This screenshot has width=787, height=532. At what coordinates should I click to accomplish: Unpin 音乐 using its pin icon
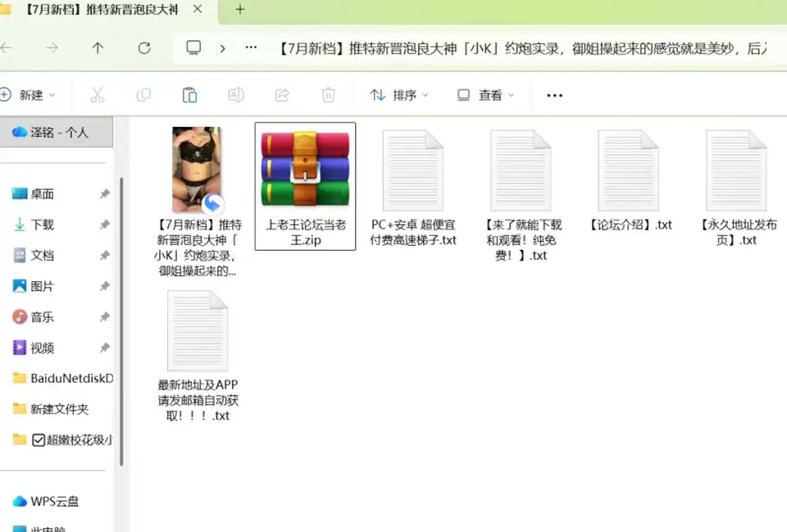pos(104,317)
